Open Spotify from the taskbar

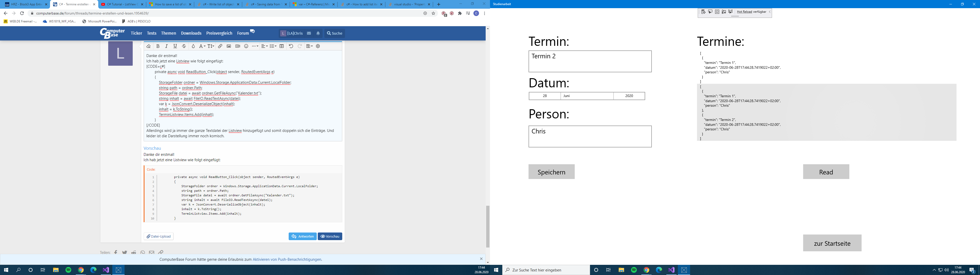[68, 270]
